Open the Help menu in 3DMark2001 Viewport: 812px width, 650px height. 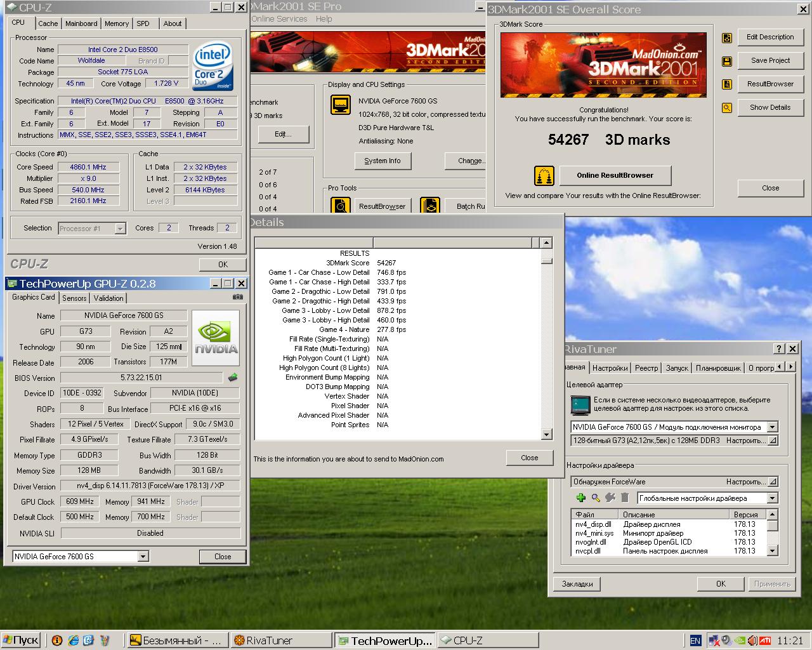pyautogui.click(x=324, y=18)
